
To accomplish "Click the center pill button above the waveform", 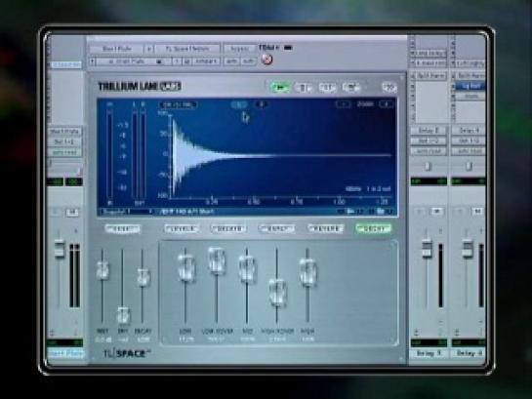I will coord(238,104).
